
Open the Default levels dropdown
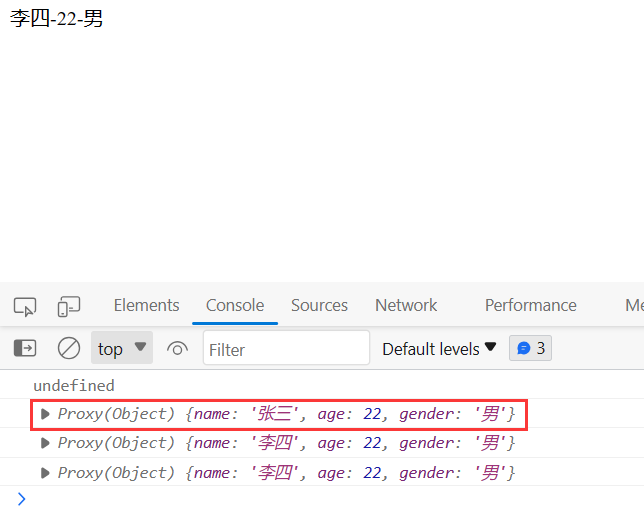tap(439, 349)
